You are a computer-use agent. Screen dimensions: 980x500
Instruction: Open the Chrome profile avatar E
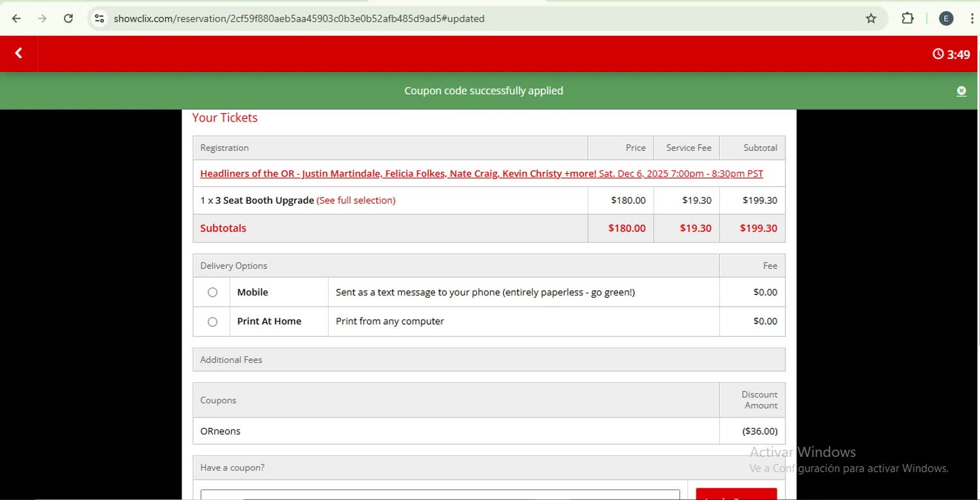(946, 18)
